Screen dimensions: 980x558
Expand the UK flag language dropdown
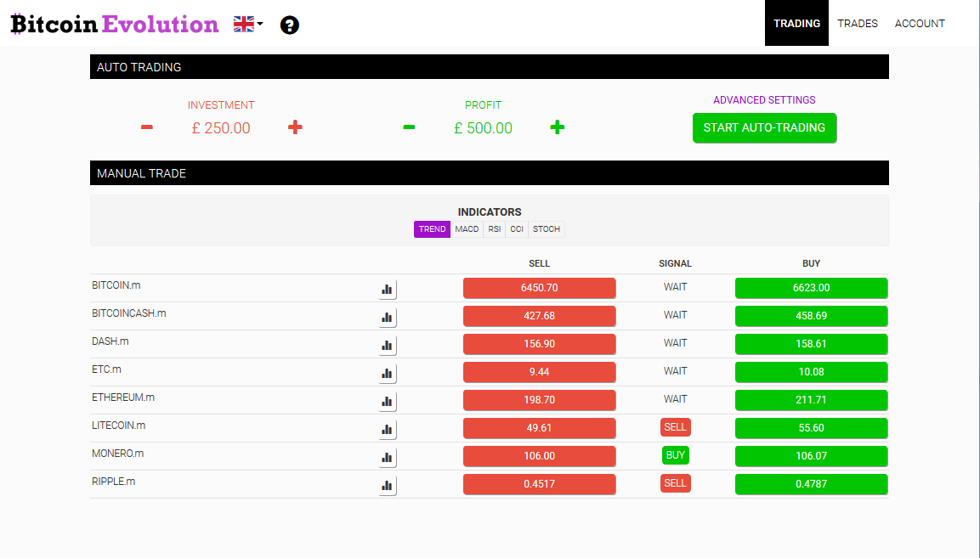pos(248,24)
